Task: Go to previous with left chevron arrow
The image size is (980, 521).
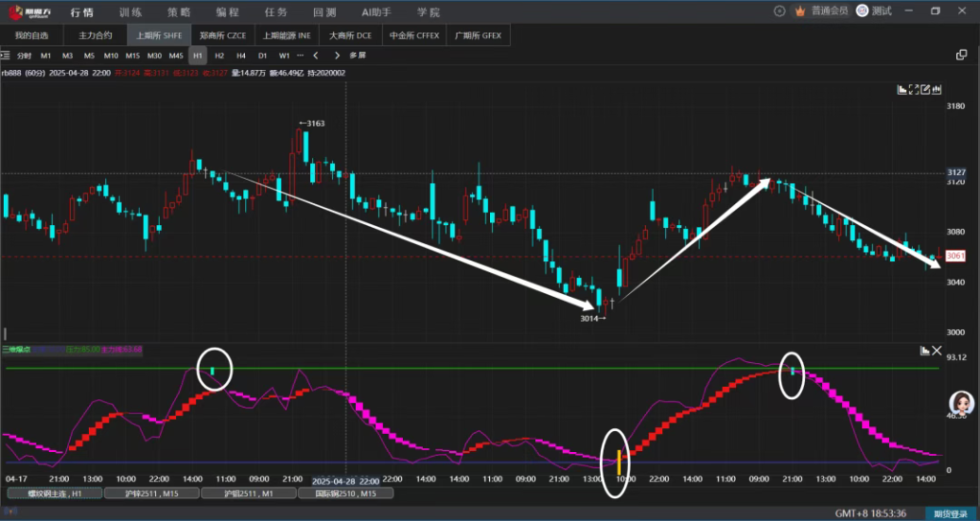Action: 316,56
